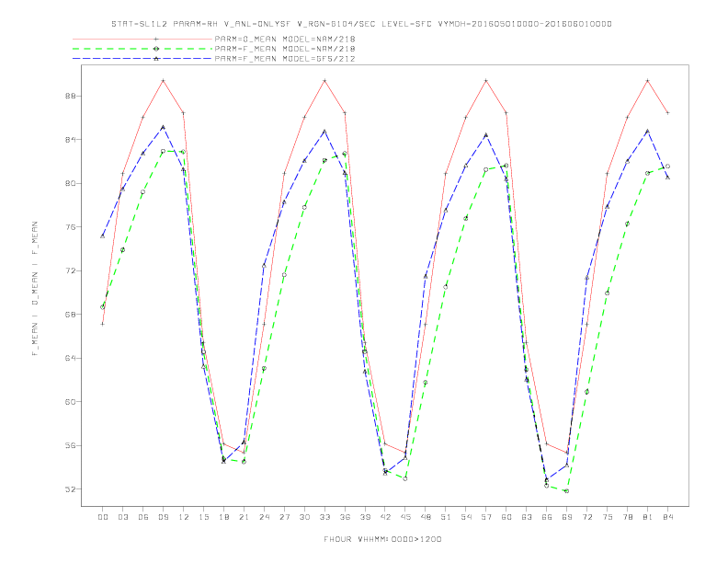
Task: Click x-axis tick label 51
Action: (x=446, y=517)
